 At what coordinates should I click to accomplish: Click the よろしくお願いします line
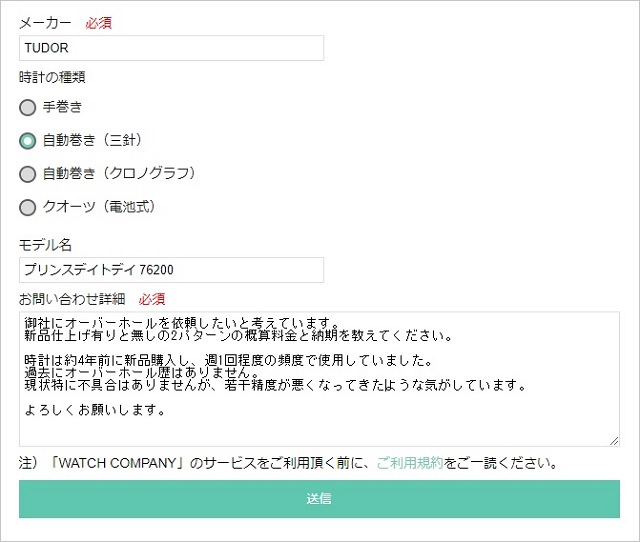tap(95, 409)
